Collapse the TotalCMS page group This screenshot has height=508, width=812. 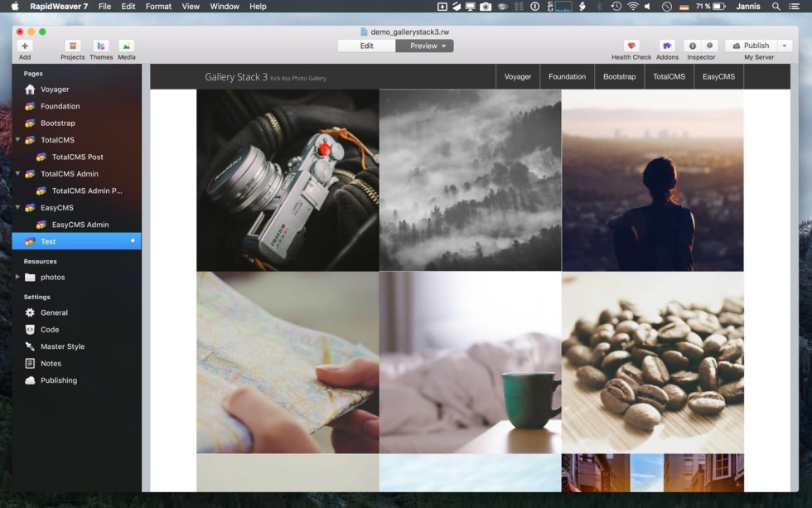point(17,140)
